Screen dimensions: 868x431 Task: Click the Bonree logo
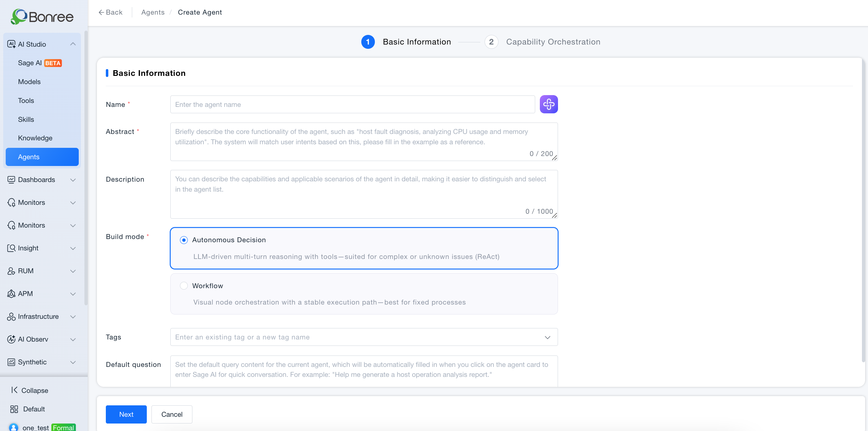(x=42, y=17)
